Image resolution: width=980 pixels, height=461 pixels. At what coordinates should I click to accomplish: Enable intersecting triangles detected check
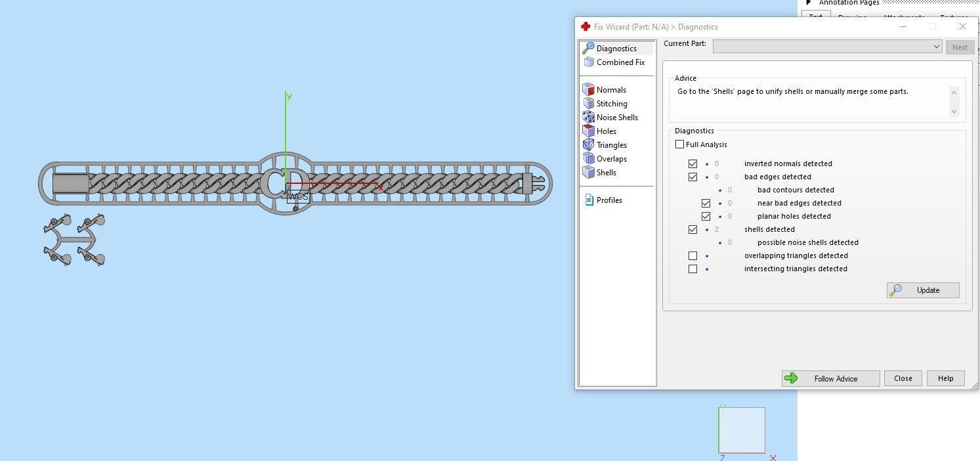point(692,269)
